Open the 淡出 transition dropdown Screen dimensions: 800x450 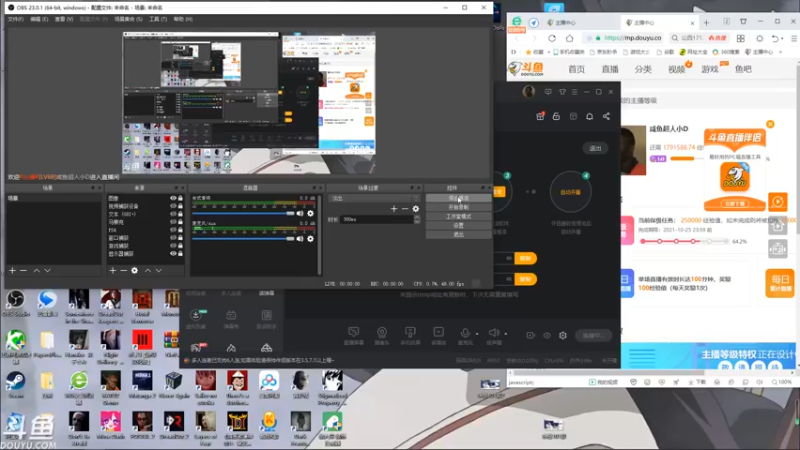[x=374, y=198]
